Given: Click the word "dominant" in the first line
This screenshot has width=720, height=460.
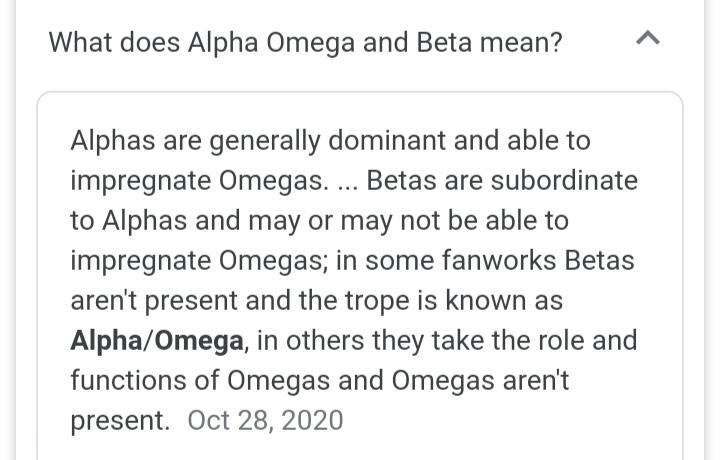Looking at the screenshot, I should click(387, 140).
